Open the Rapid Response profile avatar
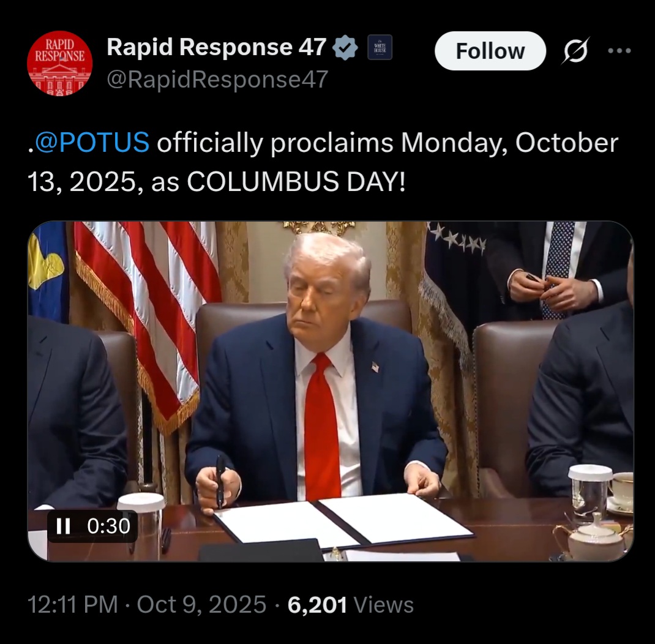This screenshot has width=655, height=644. click(x=59, y=63)
